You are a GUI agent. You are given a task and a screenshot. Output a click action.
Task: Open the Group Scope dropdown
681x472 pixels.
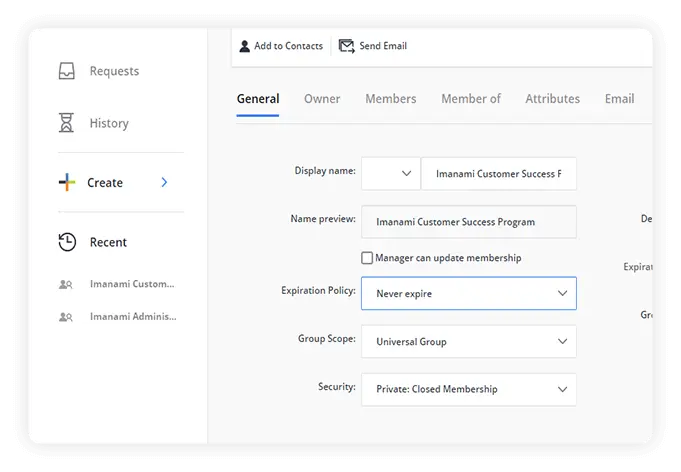click(x=468, y=341)
